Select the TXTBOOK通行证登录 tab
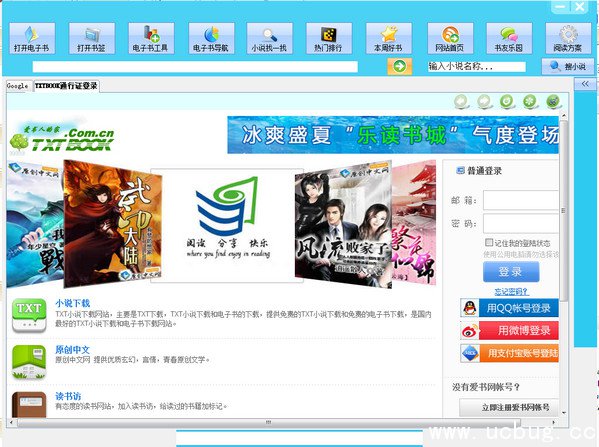This screenshot has height=447, width=599. point(66,86)
